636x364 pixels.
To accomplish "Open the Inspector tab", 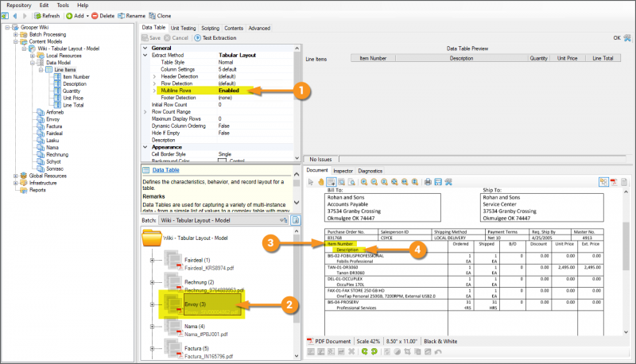I will 343,171.
